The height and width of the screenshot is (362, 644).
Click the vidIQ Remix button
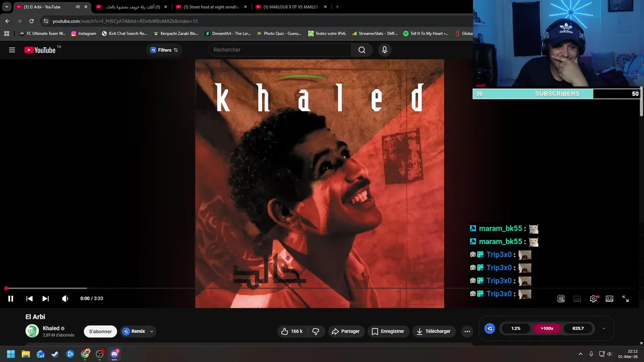(x=134, y=331)
